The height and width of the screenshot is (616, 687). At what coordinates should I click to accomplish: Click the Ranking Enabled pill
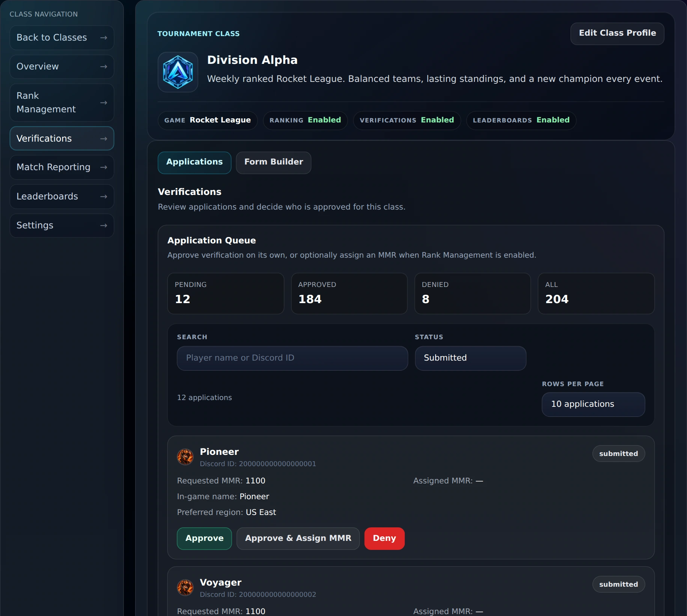point(305,121)
